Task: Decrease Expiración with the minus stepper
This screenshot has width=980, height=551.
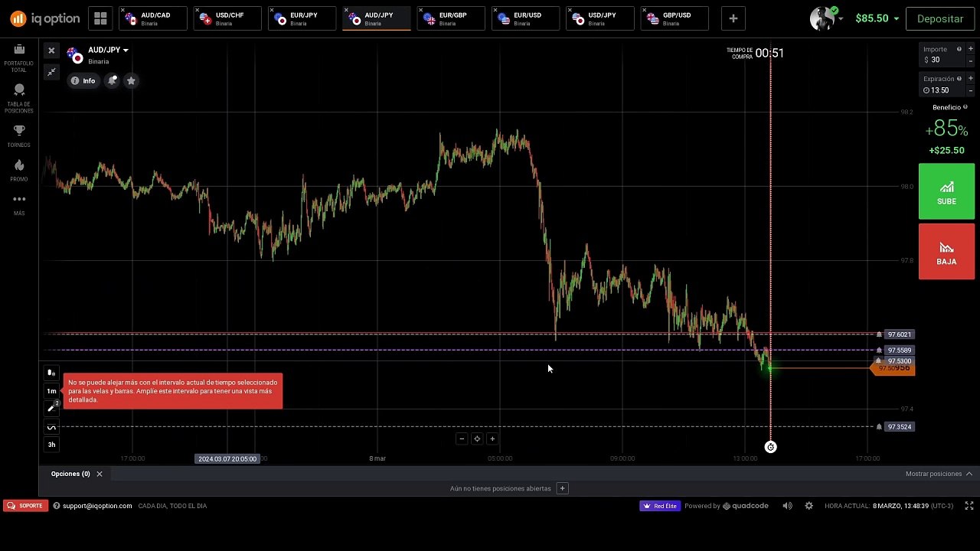Action: [x=971, y=90]
